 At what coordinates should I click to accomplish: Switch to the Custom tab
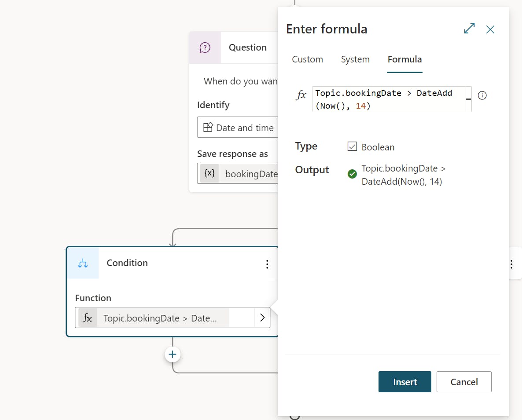click(x=307, y=59)
